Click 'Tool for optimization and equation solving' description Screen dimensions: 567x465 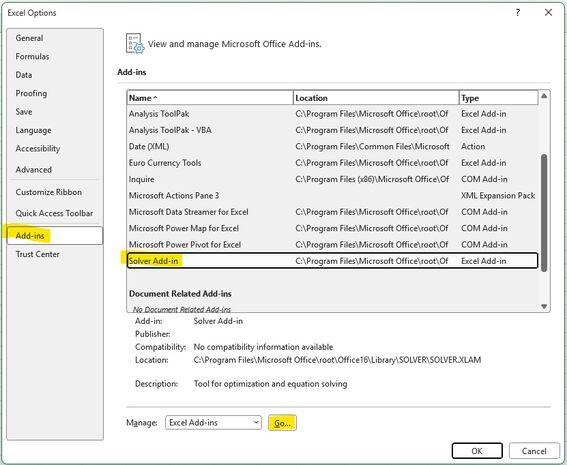click(270, 384)
